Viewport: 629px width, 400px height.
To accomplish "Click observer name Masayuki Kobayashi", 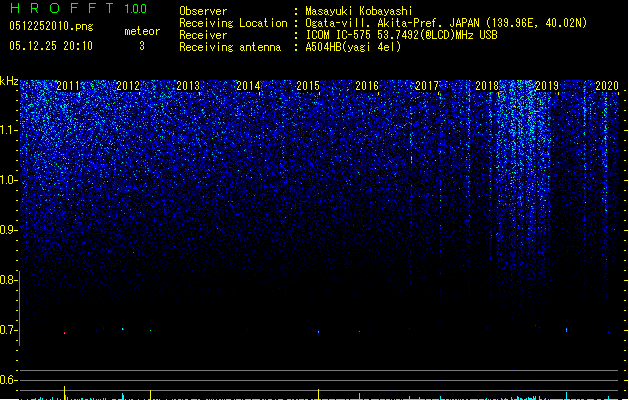I will 359,11.
